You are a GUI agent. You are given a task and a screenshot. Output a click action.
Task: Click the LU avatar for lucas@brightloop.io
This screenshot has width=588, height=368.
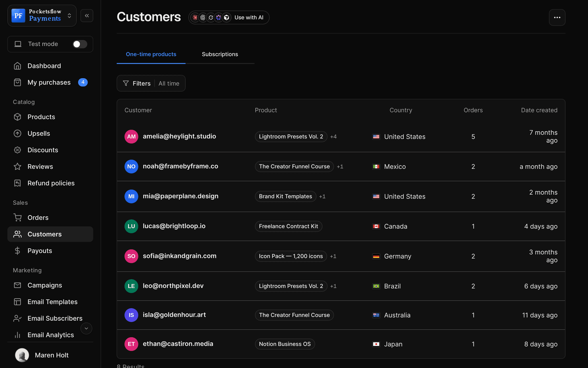pos(131,226)
